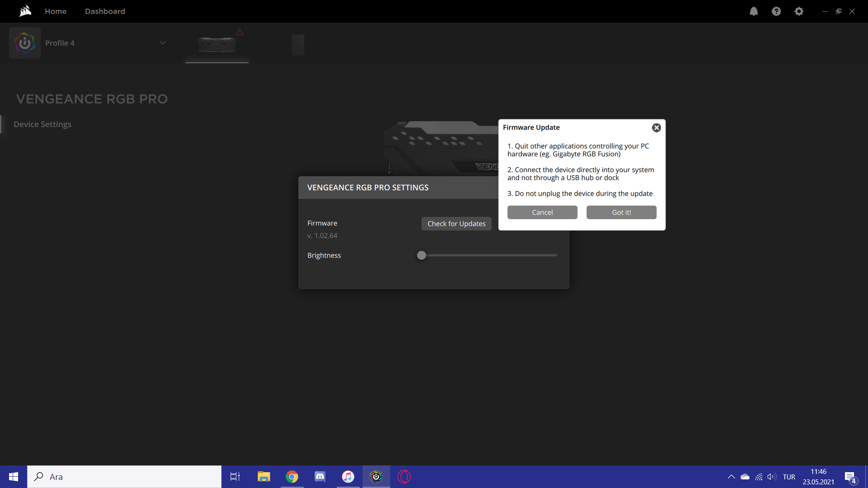Click the Profile 4 icon
868x488 pixels.
click(25, 43)
